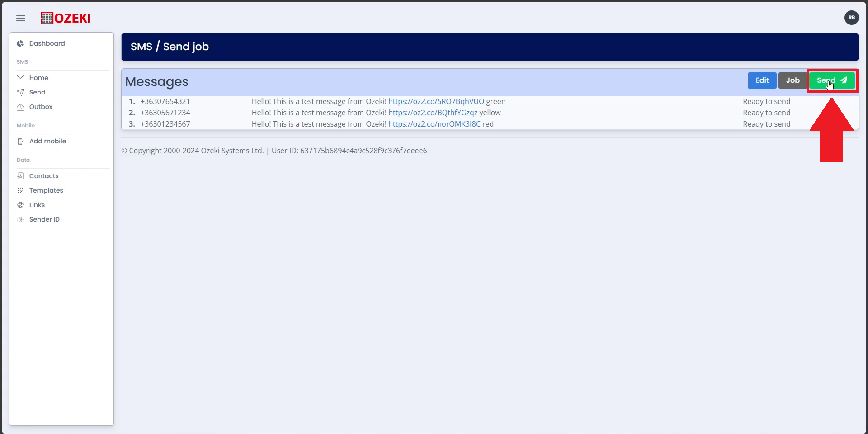This screenshot has height=434, width=868.
Task: Select phone number +36305671234
Action: 165,113
